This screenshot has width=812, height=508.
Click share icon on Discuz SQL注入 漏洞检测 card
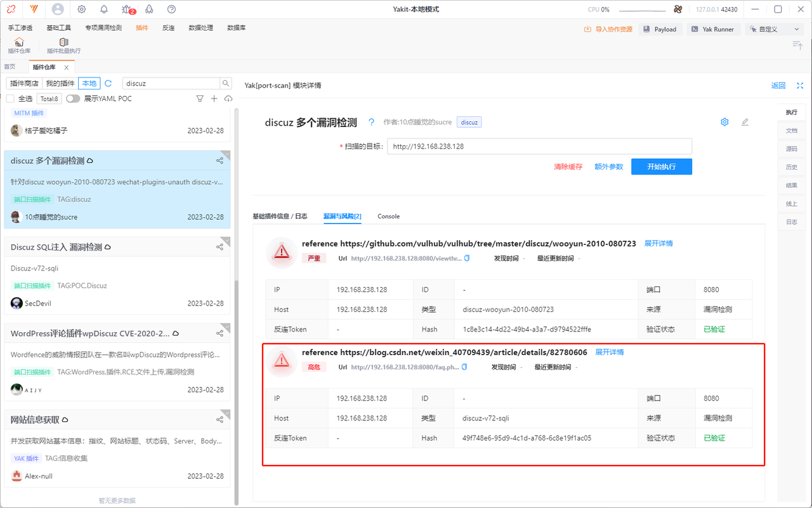click(219, 247)
